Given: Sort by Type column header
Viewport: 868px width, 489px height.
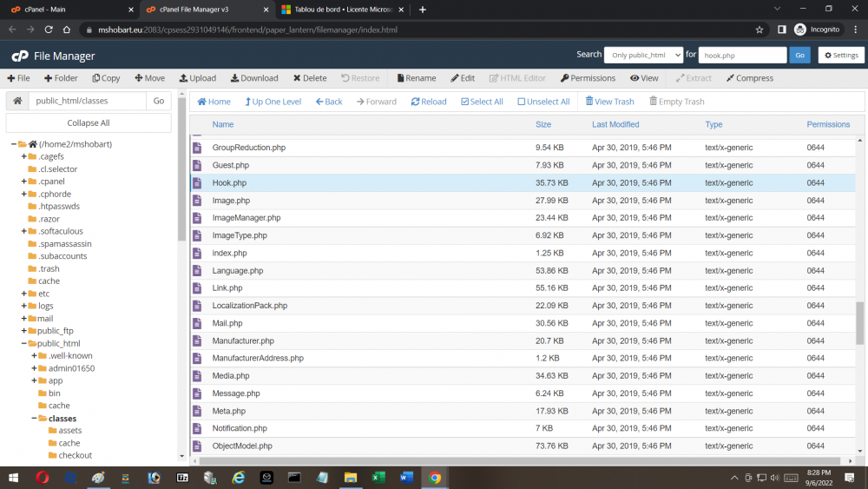Looking at the screenshot, I should coord(713,124).
